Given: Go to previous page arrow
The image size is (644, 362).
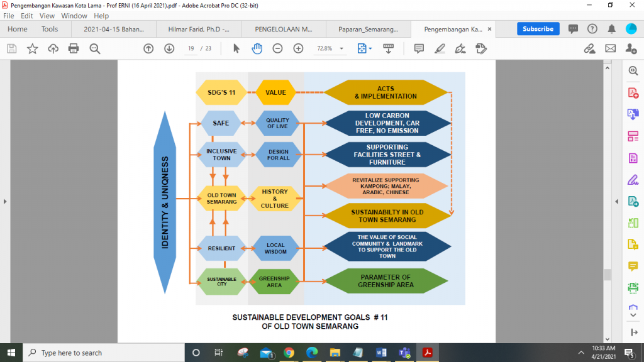Looking at the screenshot, I should pyautogui.click(x=148, y=48).
